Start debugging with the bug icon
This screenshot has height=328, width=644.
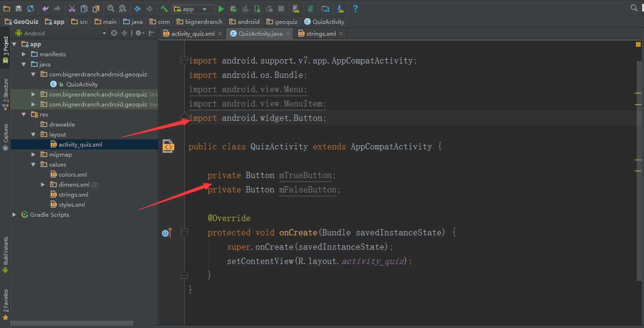233,9
